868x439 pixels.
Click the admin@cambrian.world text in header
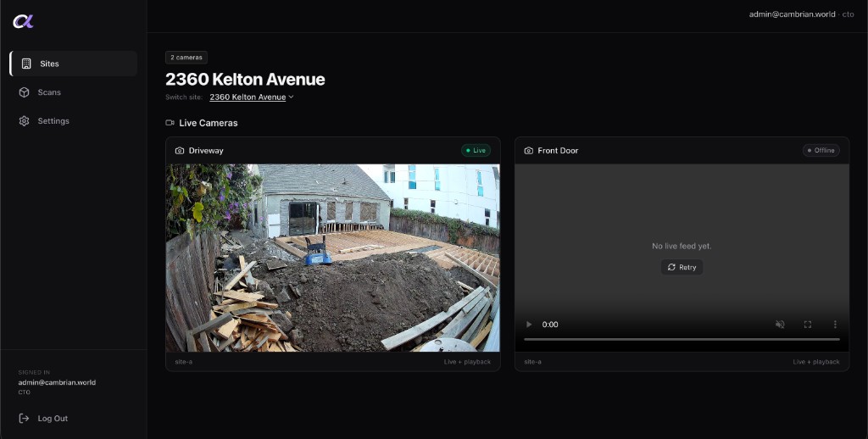click(x=793, y=14)
